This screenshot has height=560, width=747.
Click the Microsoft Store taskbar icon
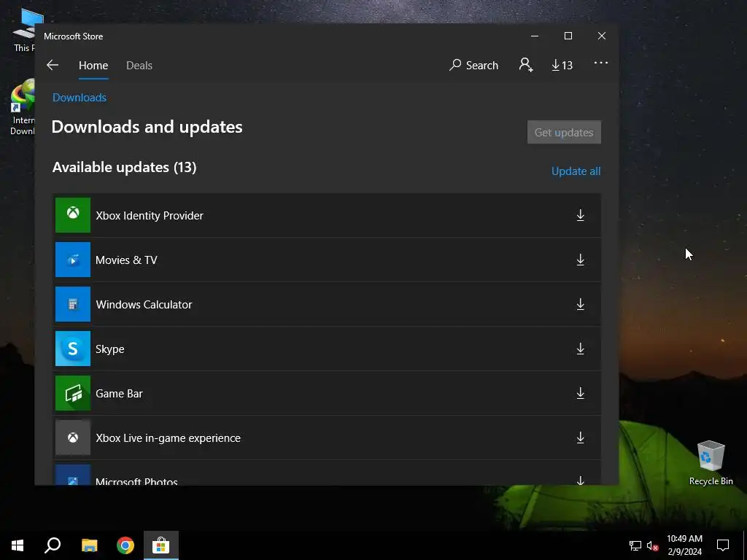(x=161, y=545)
